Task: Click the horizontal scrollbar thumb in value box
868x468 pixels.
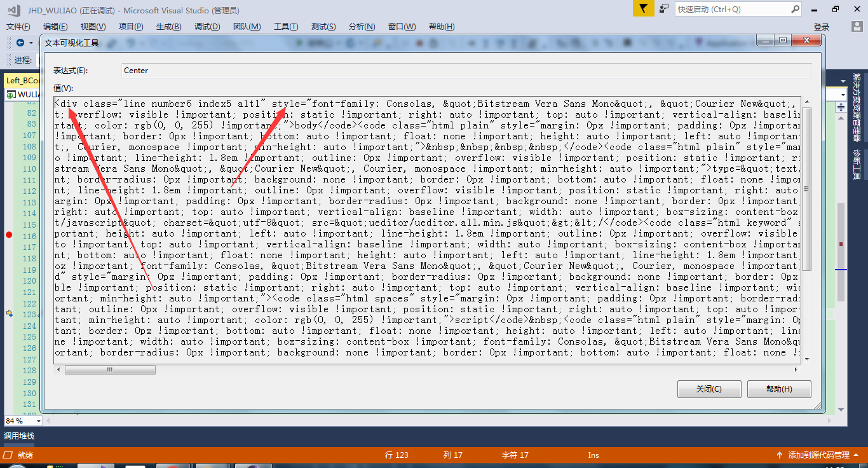Action: click(x=110, y=369)
